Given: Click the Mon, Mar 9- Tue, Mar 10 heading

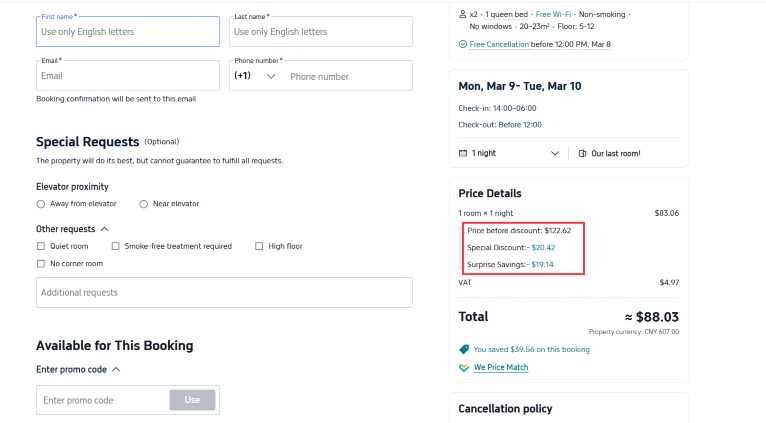Looking at the screenshot, I should (x=520, y=86).
